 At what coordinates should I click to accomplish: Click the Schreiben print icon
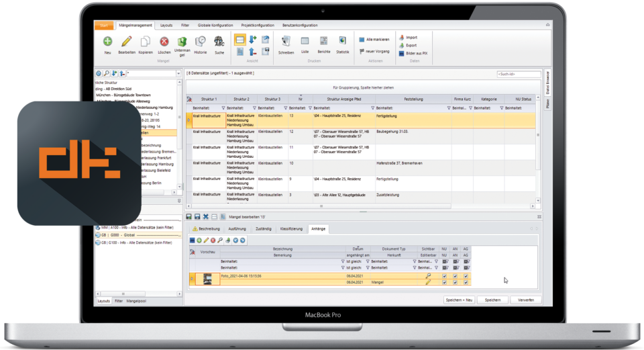286,41
